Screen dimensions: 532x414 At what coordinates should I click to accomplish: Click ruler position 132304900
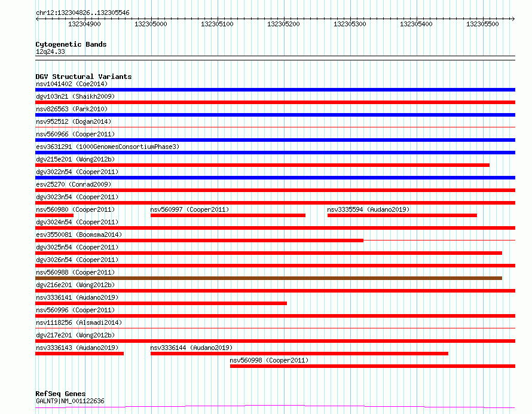[x=84, y=24]
